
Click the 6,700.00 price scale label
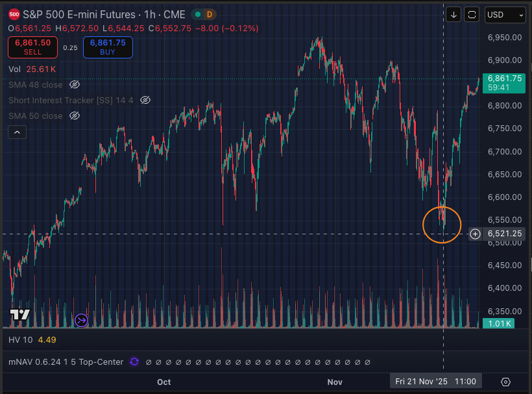(x=505, y=151)
